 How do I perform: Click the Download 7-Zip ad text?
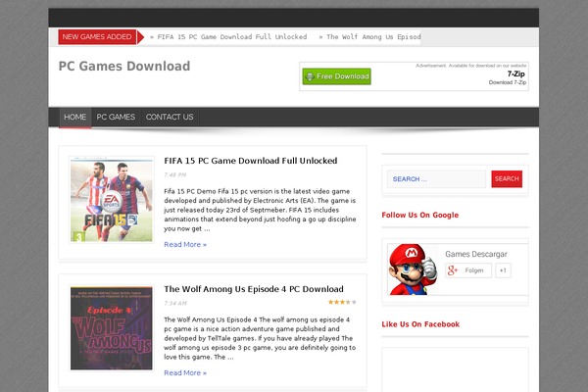[x=508, y=82]
